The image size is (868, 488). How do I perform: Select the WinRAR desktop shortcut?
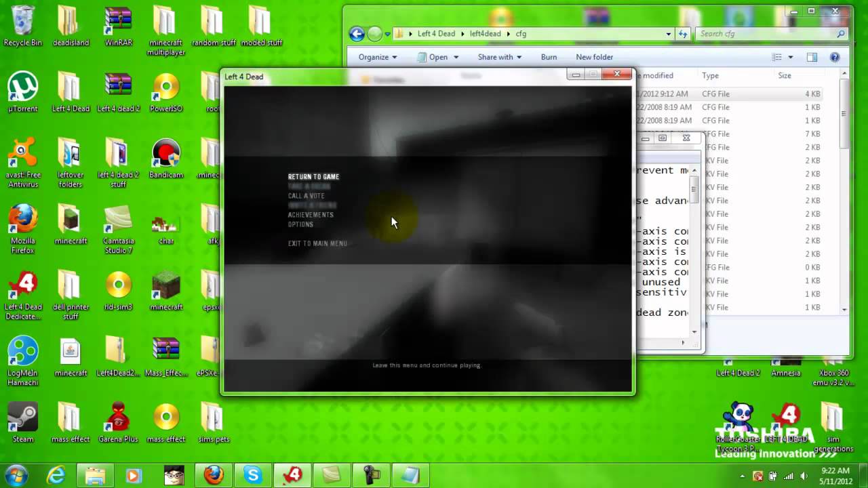pos(118,26)
